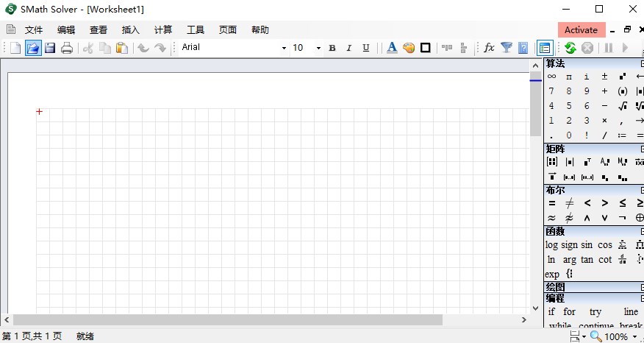Insert the sin function from 函数 panel

[x=587, y=245]
